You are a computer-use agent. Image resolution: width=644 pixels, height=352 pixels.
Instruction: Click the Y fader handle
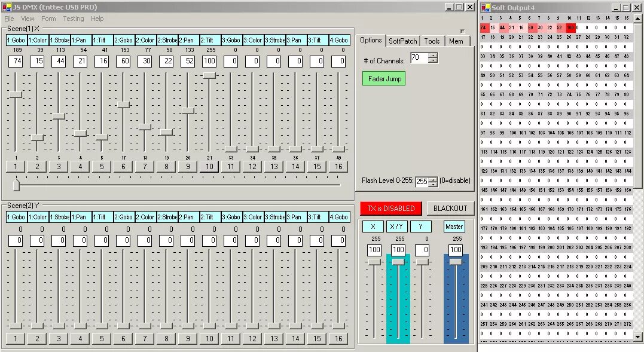[422, 262]
